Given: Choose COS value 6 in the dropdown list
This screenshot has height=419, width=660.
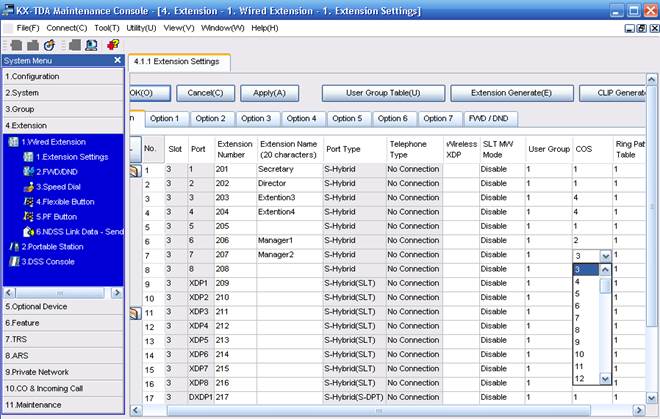Looking at the screenshot, I should pos(585,306).
